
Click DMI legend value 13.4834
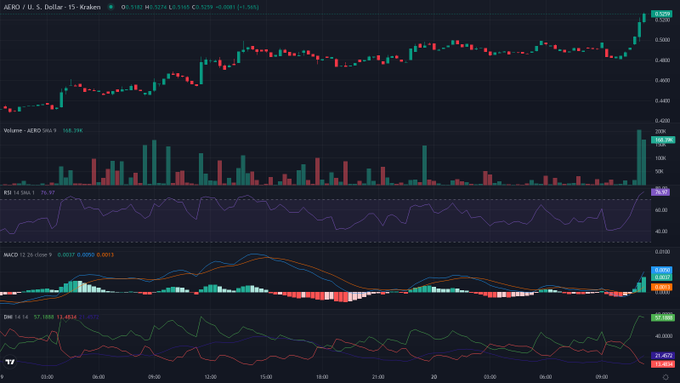click(66, 317)
